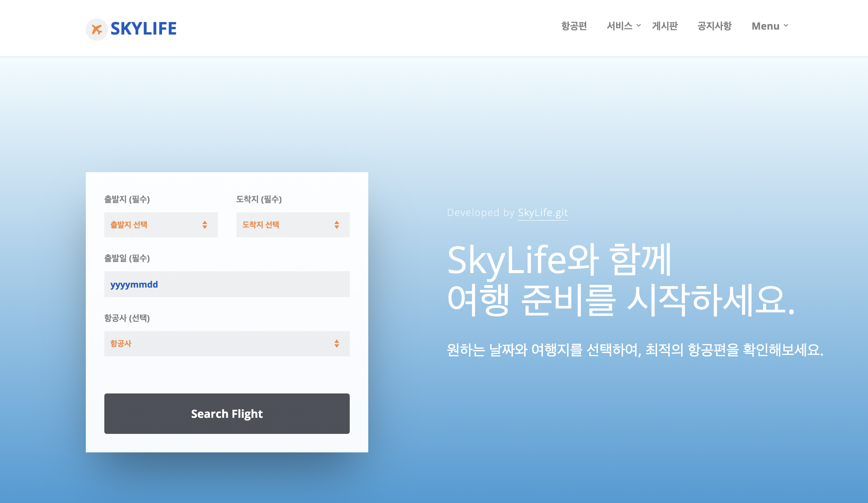This screenshot has height=503, width=868.
Task: Click the 출발지 선택 up-down arrows
Action: coord(205,225)
